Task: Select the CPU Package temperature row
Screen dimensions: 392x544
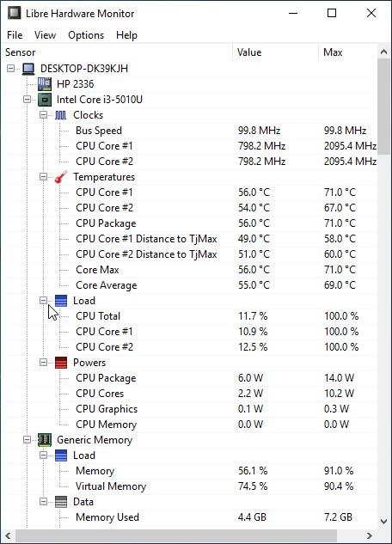Action: tap(189, 223)
